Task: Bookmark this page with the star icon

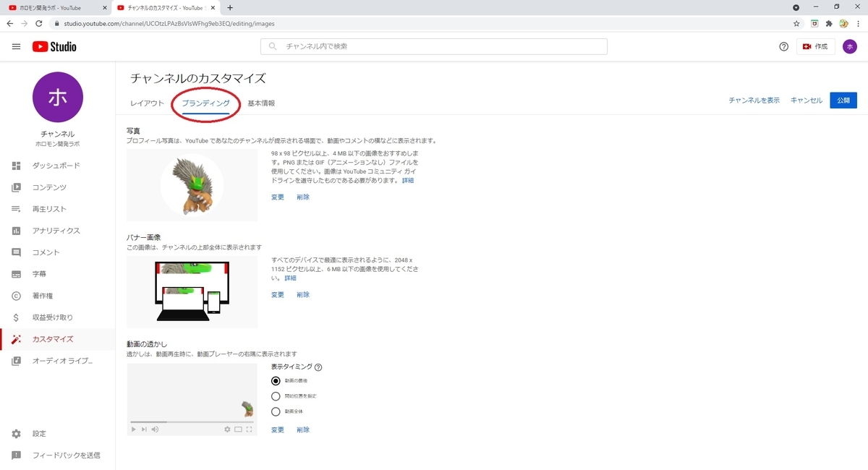Action: tap(796, 23)
